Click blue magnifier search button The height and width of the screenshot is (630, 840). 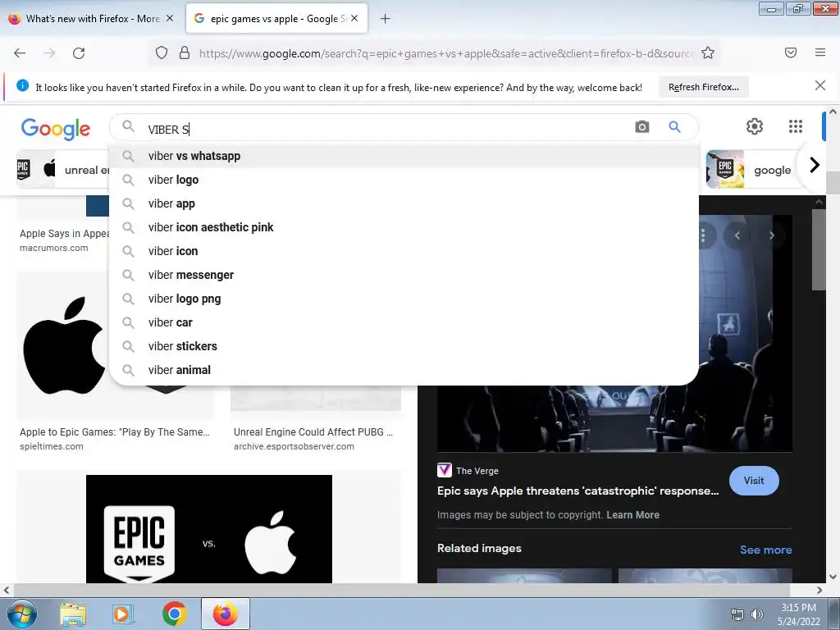coord(674,127)
